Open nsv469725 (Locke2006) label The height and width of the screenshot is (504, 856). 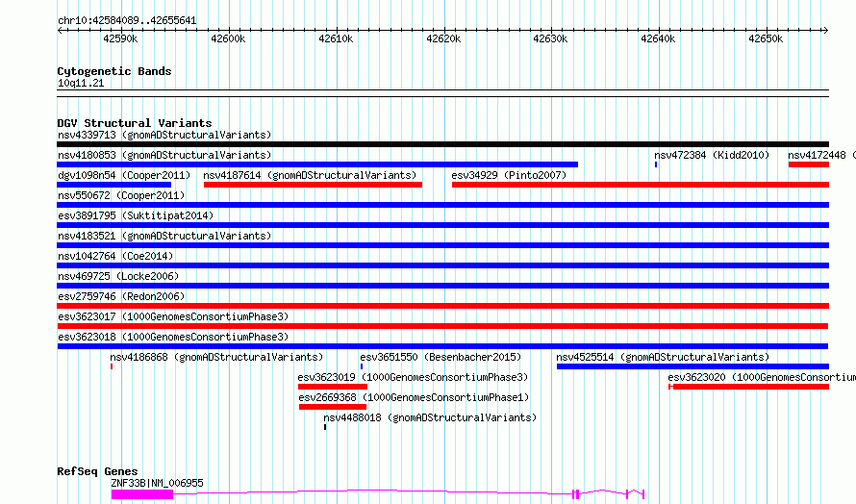tap(118, 276)
